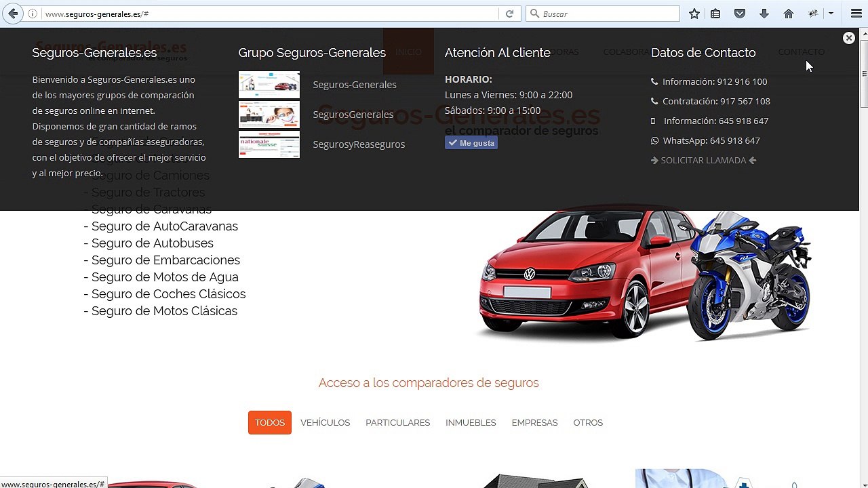Image resolution: width=868 pixels, height=488 pixels.
Task: Click the CONTACTO menu item behind overlay
Action: (x=801, y=52)
